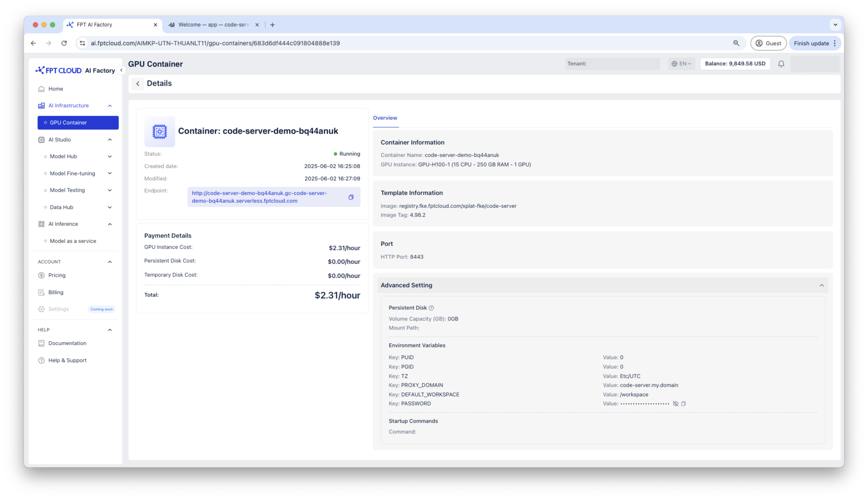Screen dimensions: 868x499
Task: Open the EN language dropdown
Action: (681, 64)
